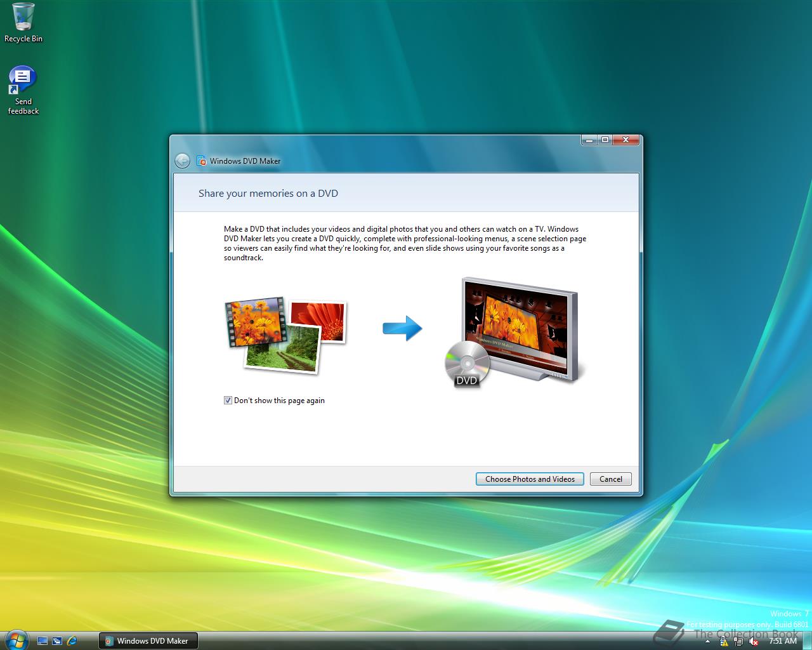Click Switch between windows icon
This screenshot has width=812, height=650.
[x=57, y=641]
